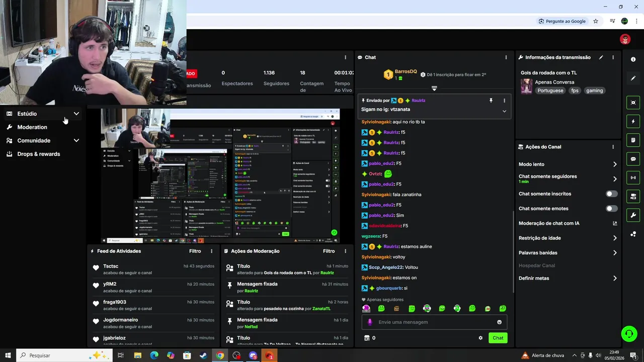Open the lightning bolt quick action in sidebar
This screenshot has height=362, width=644.
(x=633, y=121)
